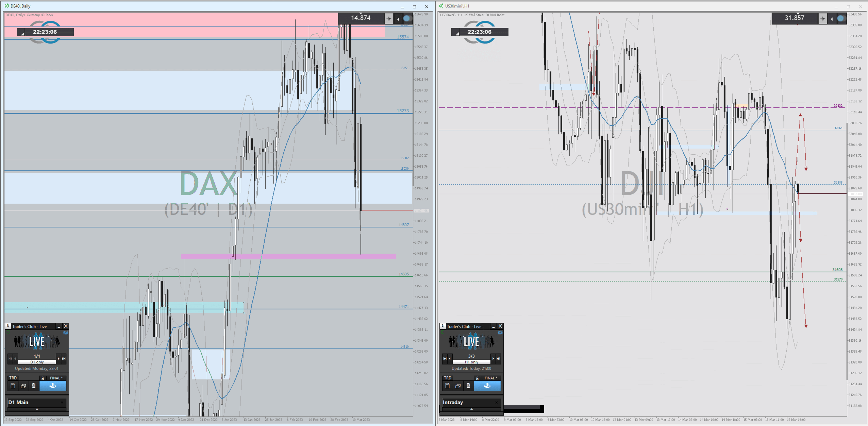Click overlapping windows icon in US30mini panel

[458, 386]
